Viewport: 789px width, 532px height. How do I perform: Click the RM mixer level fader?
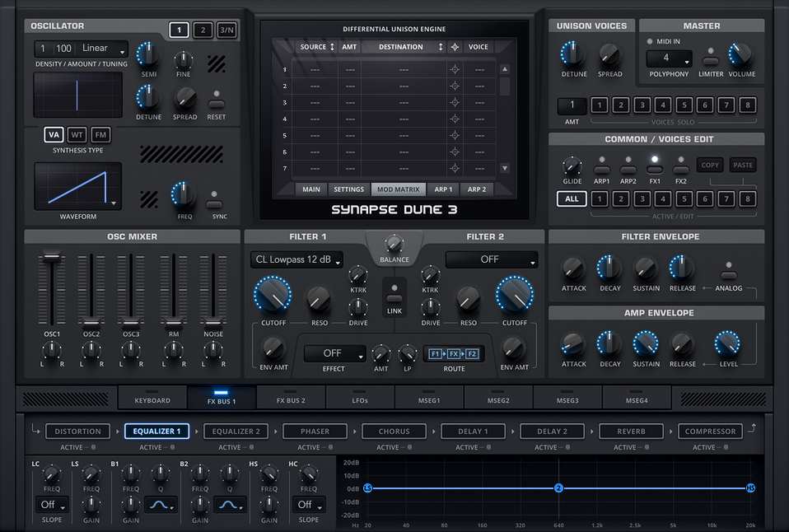pos(174,323)
